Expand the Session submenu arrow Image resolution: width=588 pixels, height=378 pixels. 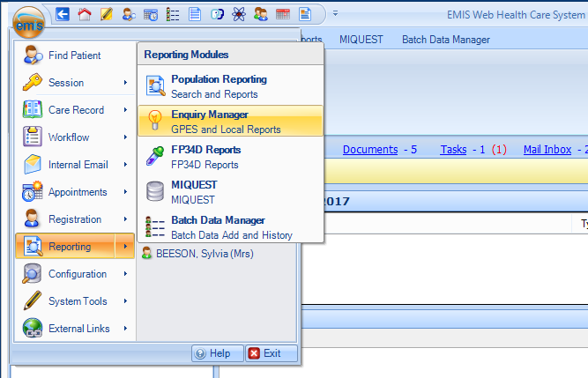[126, 83]
